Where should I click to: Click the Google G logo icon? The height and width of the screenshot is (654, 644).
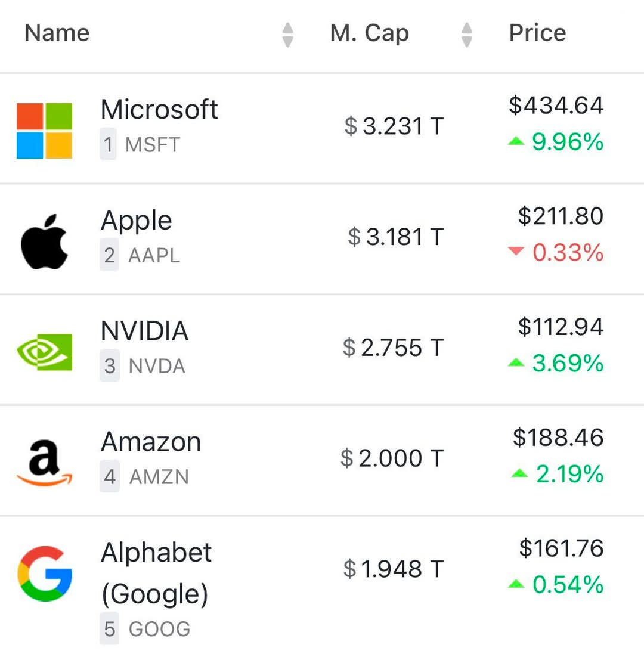45,574
